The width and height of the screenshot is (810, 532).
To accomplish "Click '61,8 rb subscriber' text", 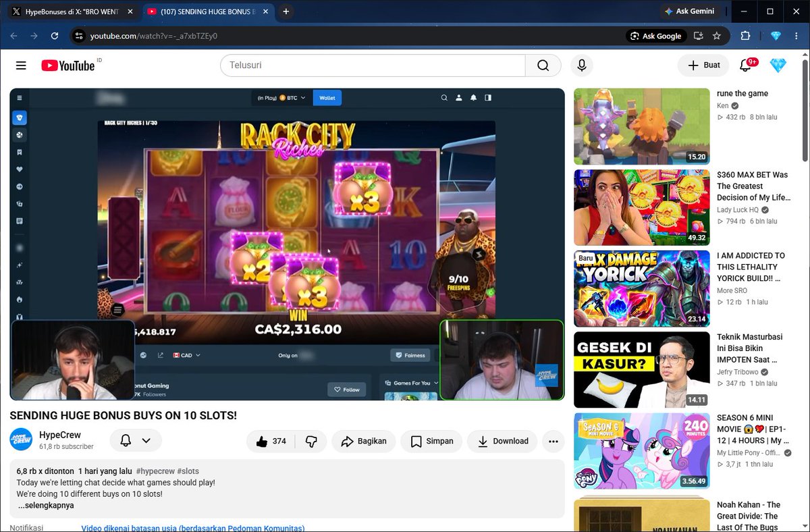I will [66, 447].
